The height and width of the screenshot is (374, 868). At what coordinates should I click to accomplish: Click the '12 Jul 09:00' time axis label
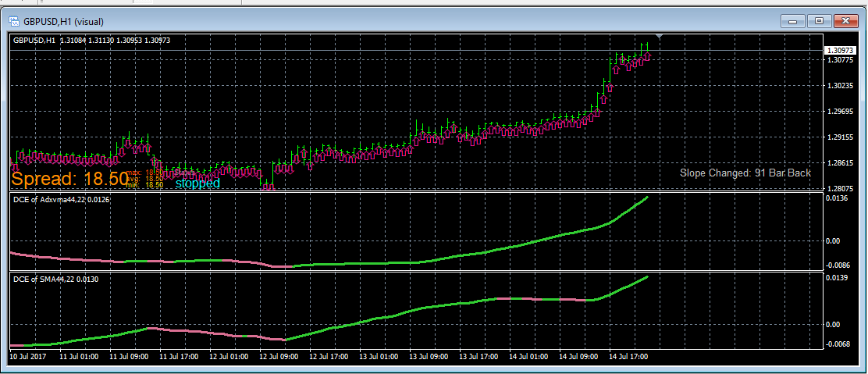279,357
